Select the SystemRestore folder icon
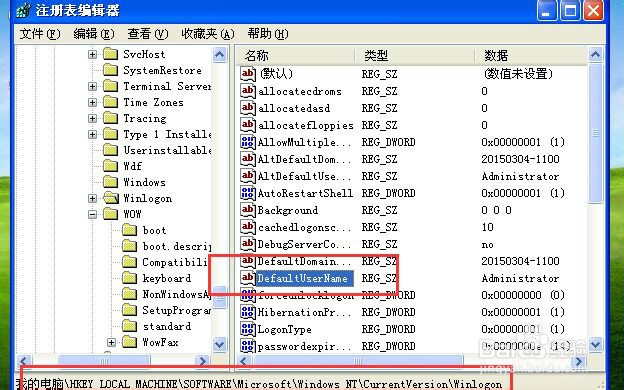The image size is (624, 390). [x=110, y=70]
